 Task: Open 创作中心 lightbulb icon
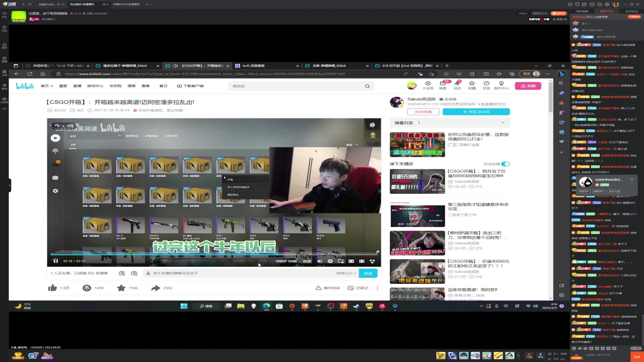point(501,85)
